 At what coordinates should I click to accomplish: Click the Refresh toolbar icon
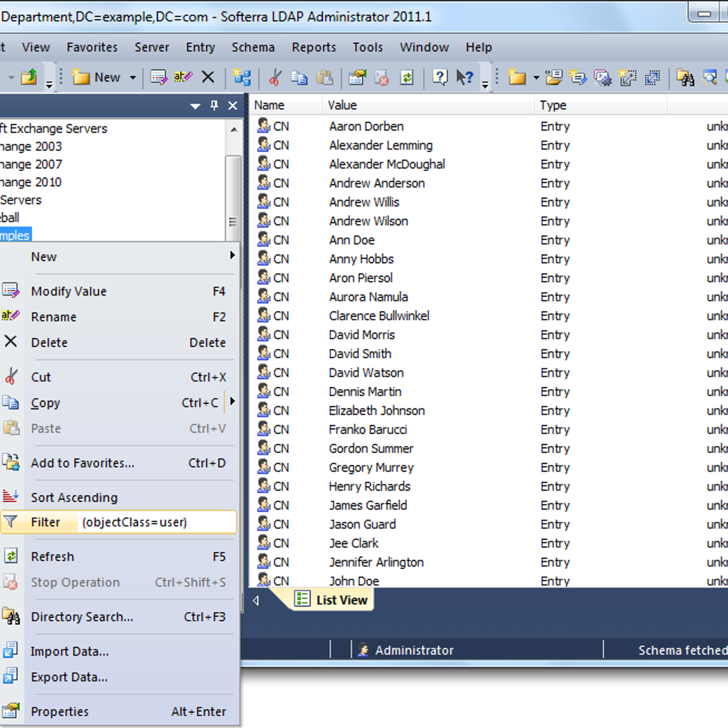click(x=406, y=77)
